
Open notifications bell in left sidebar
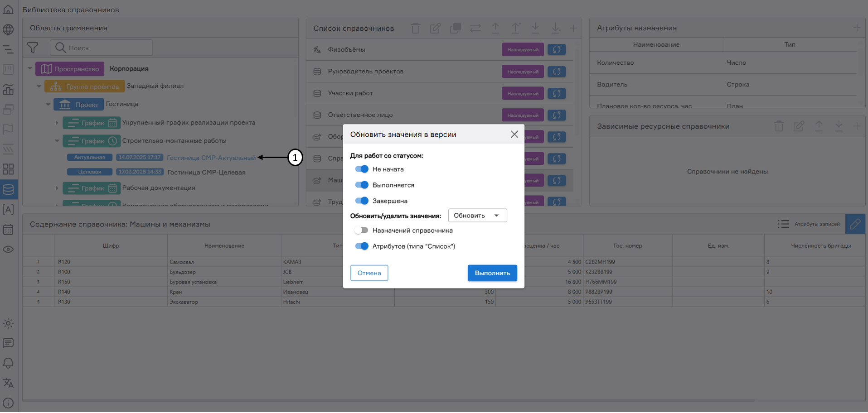coord(8,363)
